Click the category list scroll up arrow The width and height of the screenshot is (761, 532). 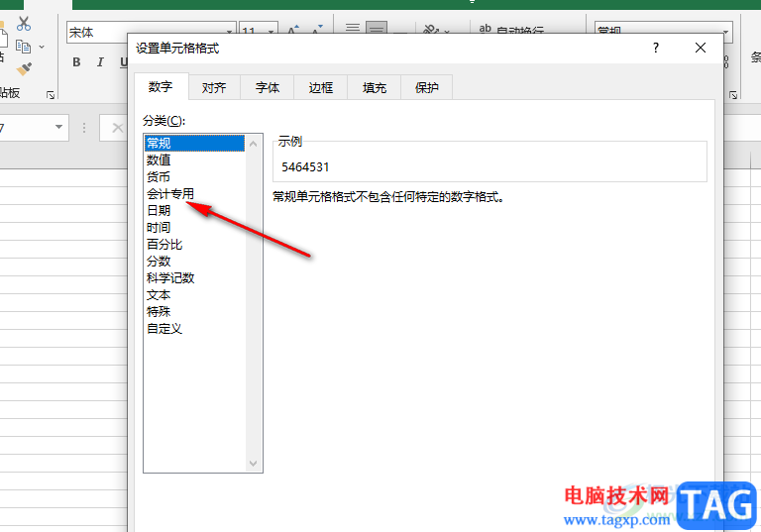[253, 144]
